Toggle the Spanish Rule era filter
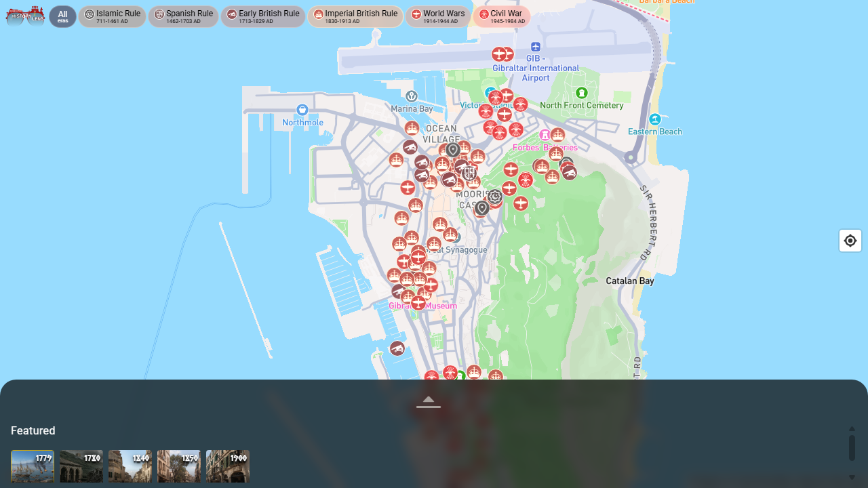This screenshot has width=868, height=488. pyautogui.click(x=183, y=16)
